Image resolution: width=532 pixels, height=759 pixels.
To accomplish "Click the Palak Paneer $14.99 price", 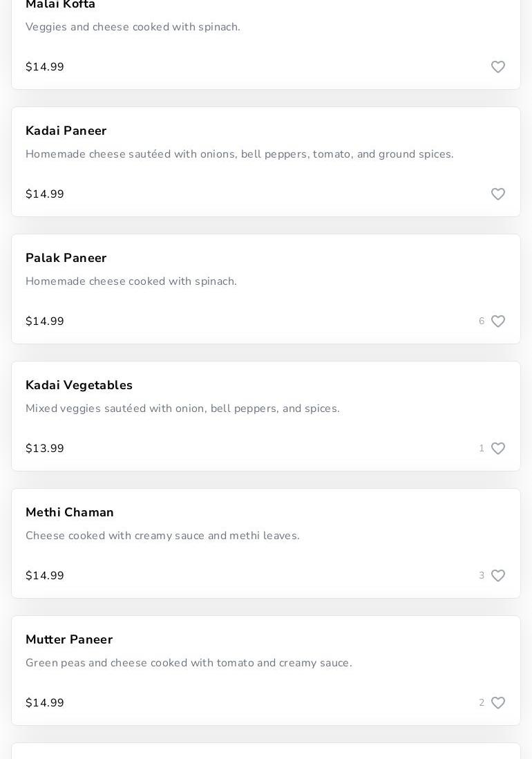I will [x=45, y=321].
